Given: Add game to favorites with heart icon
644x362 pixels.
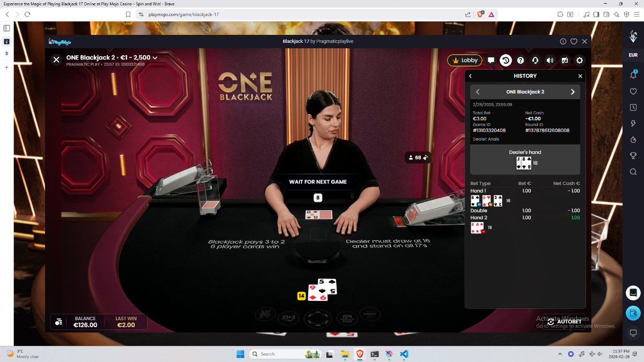Looking at the screenshot, I should click(x=574, y=41).
